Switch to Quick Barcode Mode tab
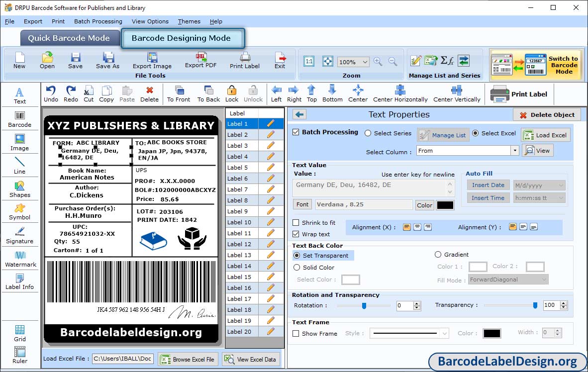Viewport: 588px width, 372px height. [x=70, y=38]
